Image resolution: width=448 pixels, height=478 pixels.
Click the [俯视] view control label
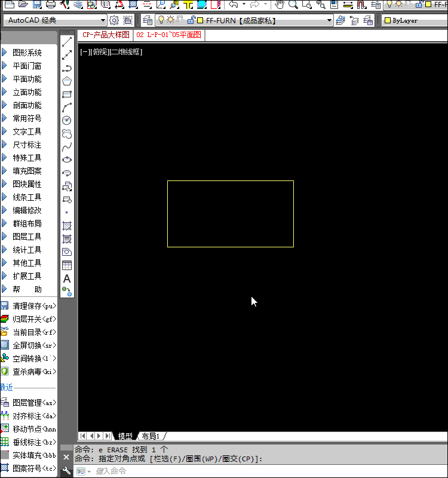tap(100, 52)
